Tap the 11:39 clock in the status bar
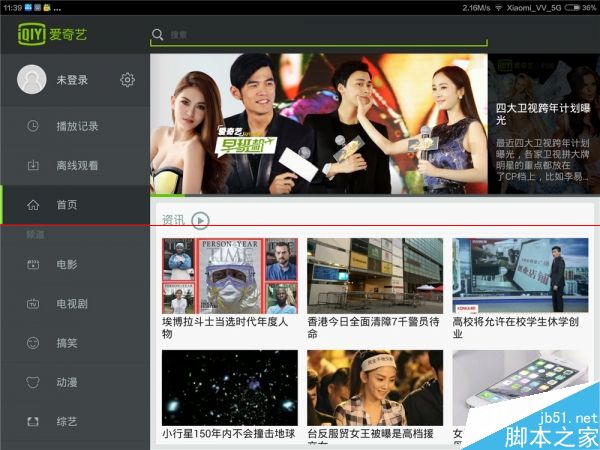This screenshot has width=600, height=450. [x=12, y=8]
